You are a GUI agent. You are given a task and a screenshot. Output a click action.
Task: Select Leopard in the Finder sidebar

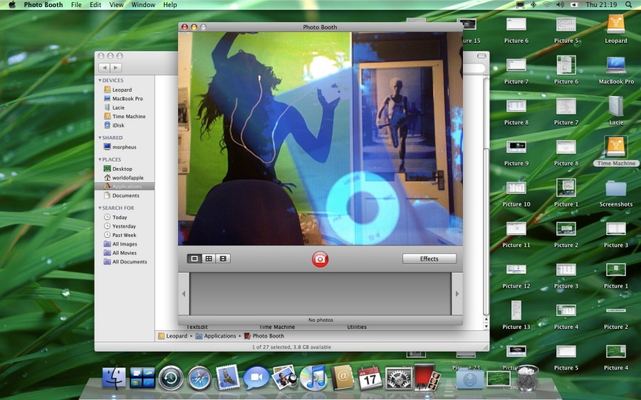pos(122,90)
